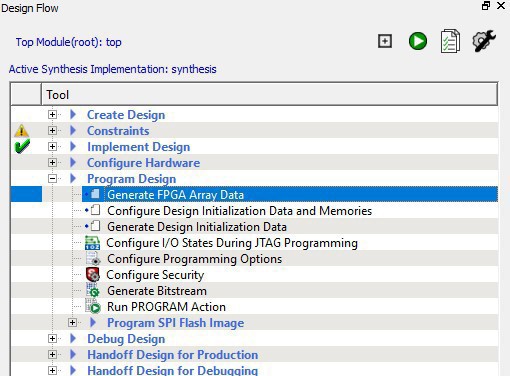Click the green Run (Build) play icon
Image resolution: width=510 pixels, height=376 pixels.
pyautogui.click(x=418, y=41)
